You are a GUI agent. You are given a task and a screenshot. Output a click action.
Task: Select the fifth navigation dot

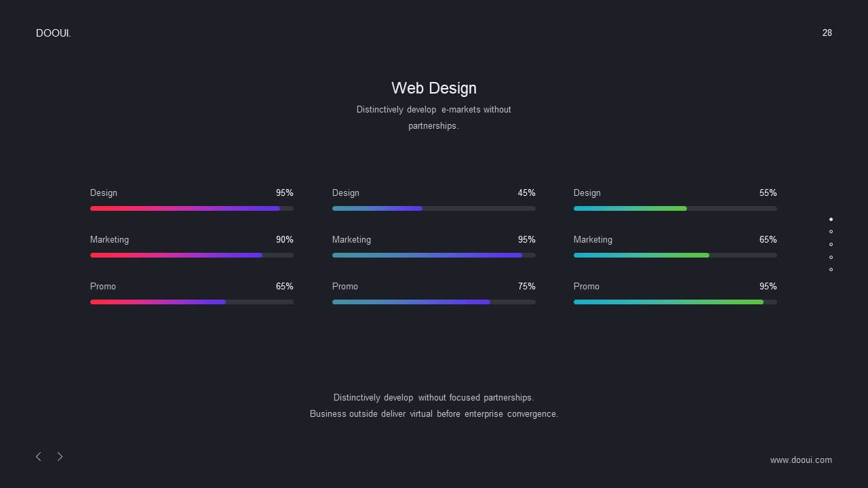coord(831,270)
